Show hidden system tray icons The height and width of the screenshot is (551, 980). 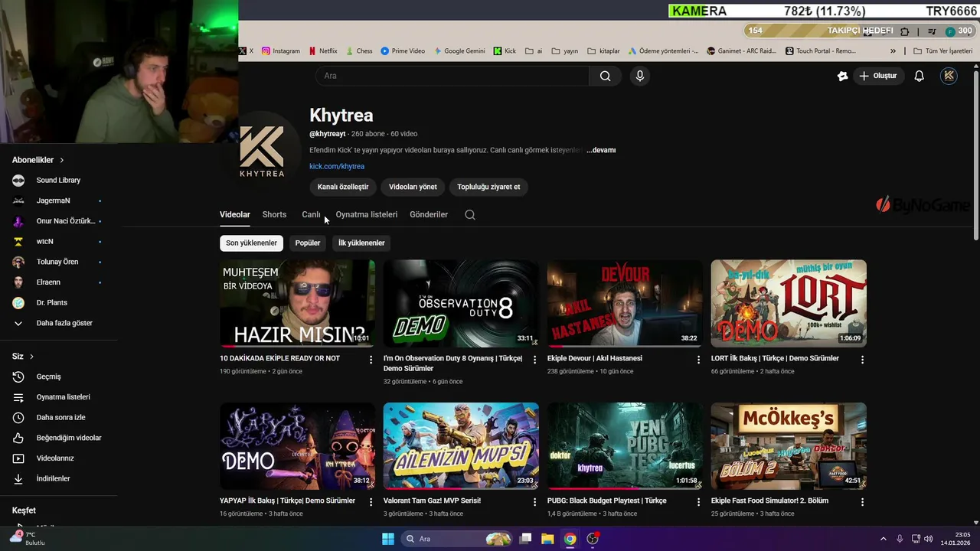point(883,539)
